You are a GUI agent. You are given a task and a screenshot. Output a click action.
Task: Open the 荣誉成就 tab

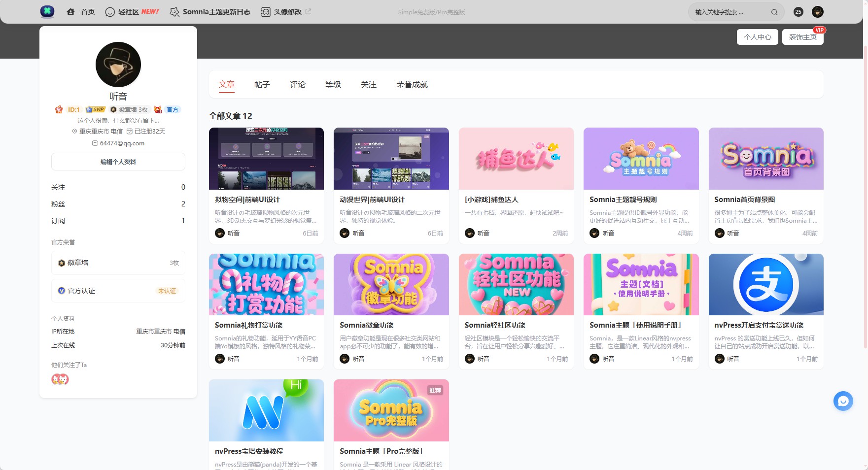(412, 84)
